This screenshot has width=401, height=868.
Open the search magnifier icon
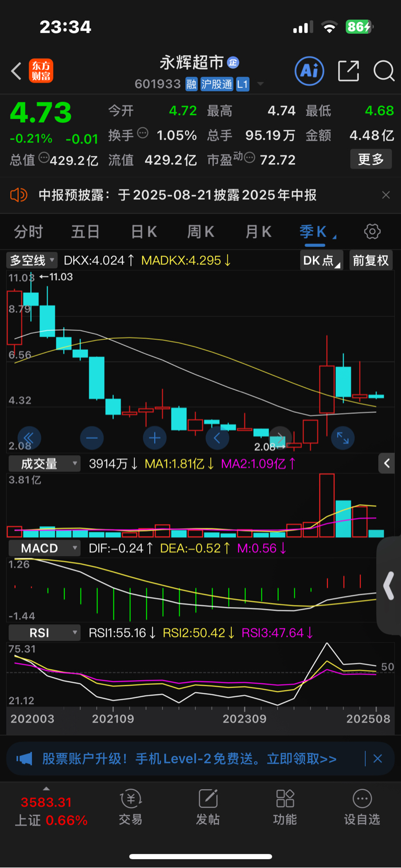[x=384, y=71]
